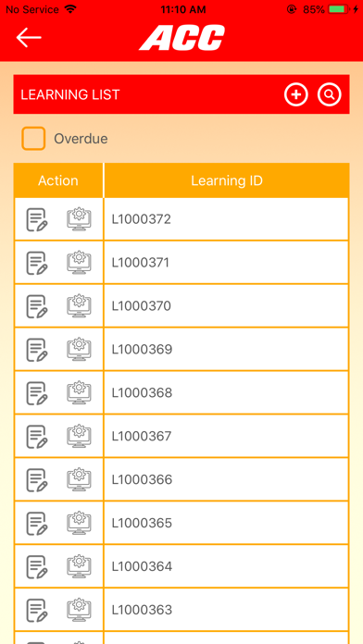
Task: Tap the LEARNING LIST title
Action: tap(69, 95)
